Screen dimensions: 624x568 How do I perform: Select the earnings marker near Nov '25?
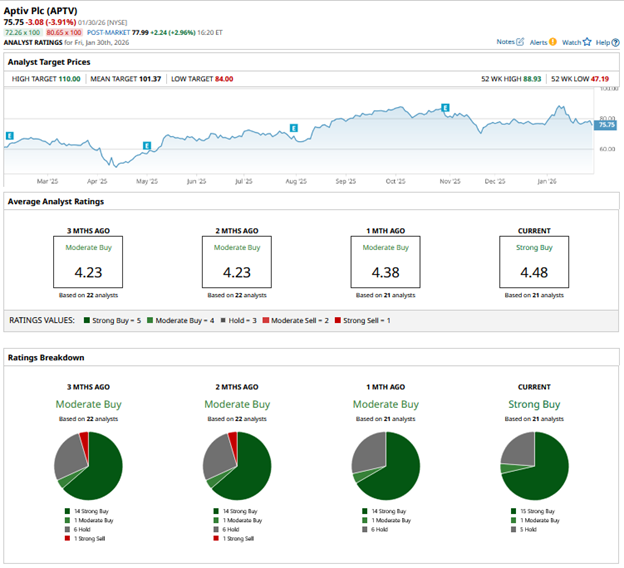coord(446,107)
